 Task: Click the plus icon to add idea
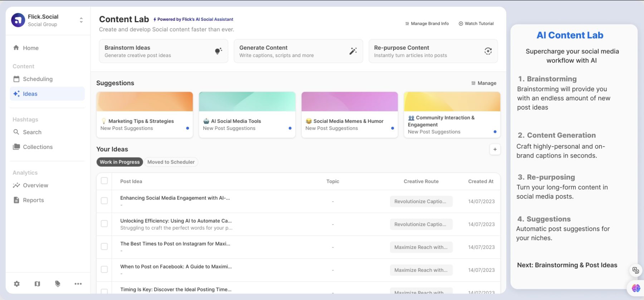click(495, 150)
